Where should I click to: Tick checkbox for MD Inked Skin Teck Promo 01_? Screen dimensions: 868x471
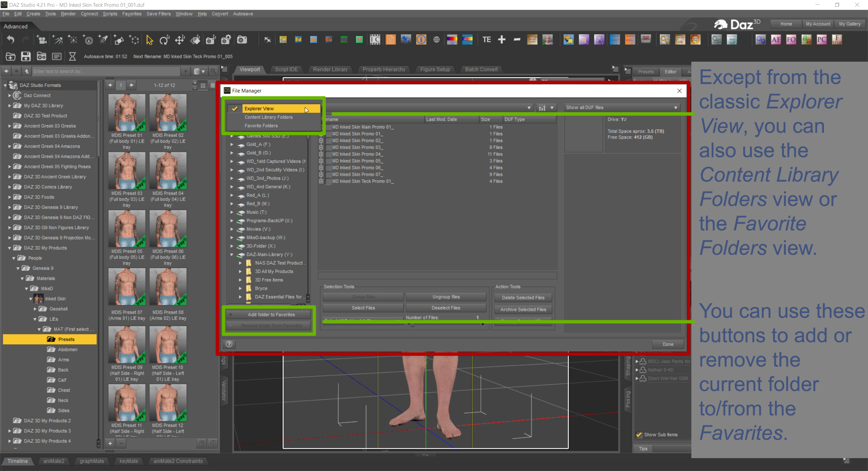(x=328, y=181)
